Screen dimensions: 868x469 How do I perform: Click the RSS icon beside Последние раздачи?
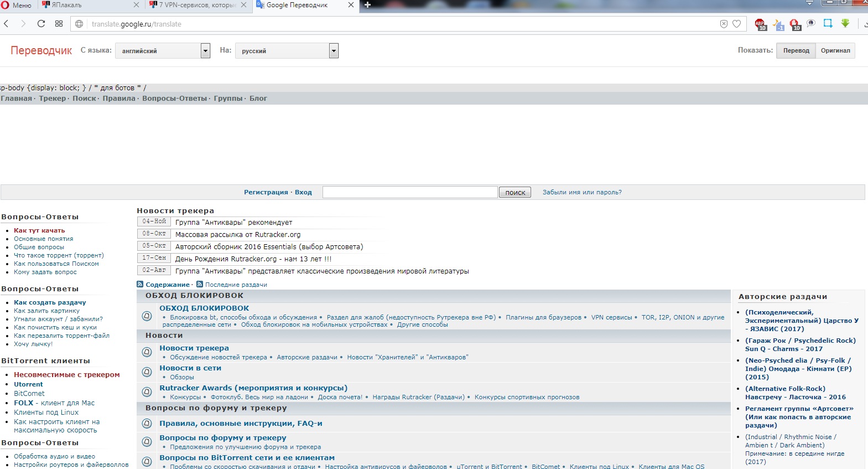(200, 284)
